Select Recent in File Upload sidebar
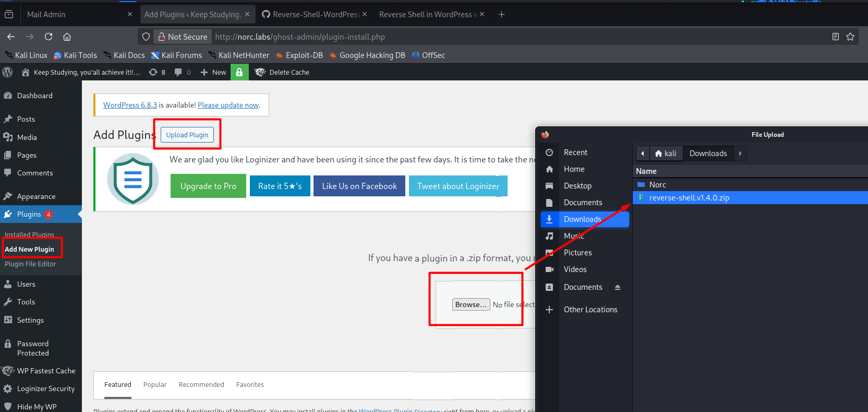 point(585,152)
